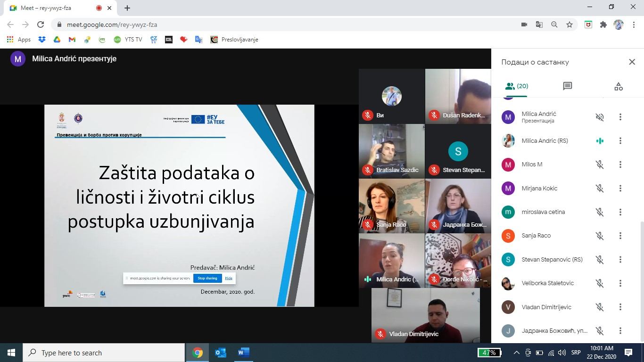Bookmark this page with the star
The height and width of the screenshot is (362, 644).
570,25
